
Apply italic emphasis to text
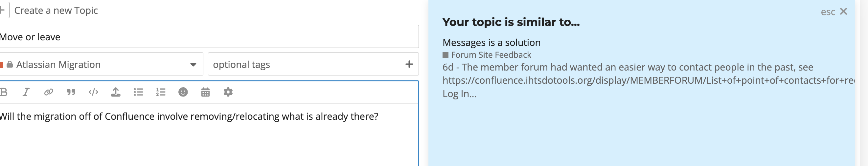(26, 92)
